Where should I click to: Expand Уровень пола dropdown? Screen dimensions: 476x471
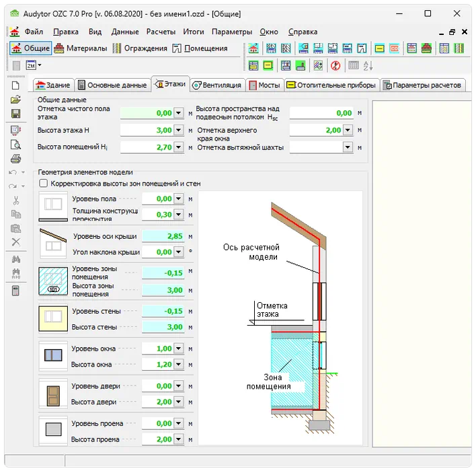pyautogui.click(x=179, y=198)
